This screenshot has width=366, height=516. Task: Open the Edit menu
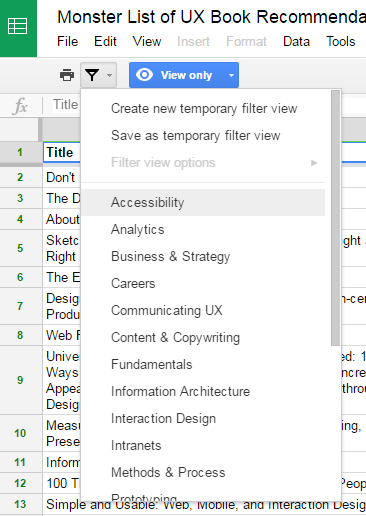coord(105,42)
